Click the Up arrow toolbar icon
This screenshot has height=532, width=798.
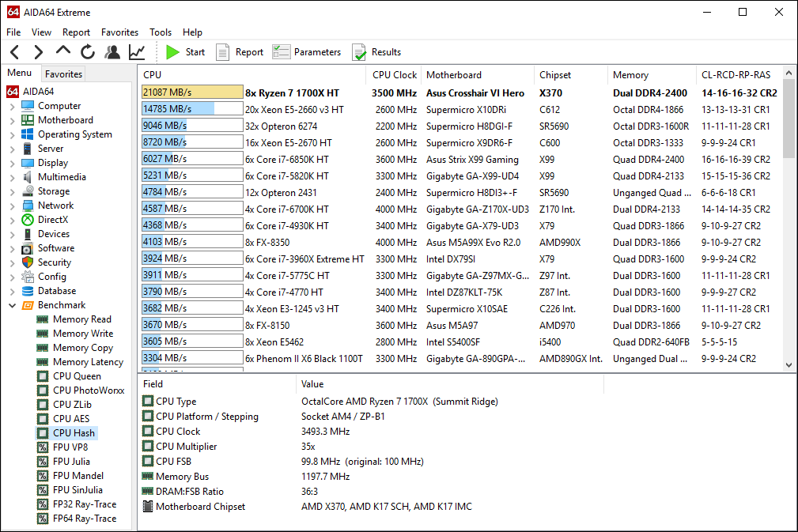pos(63,52)
